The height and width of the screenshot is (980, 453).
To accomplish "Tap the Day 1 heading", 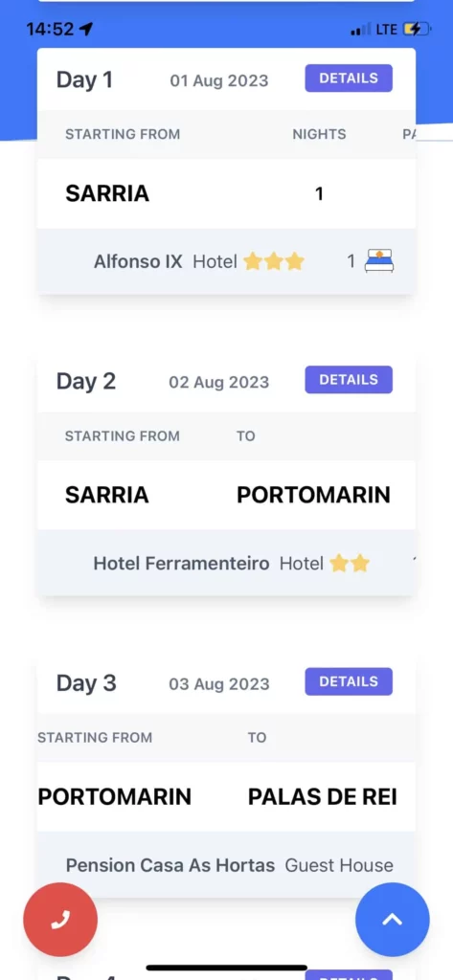I will coord(84,80).
